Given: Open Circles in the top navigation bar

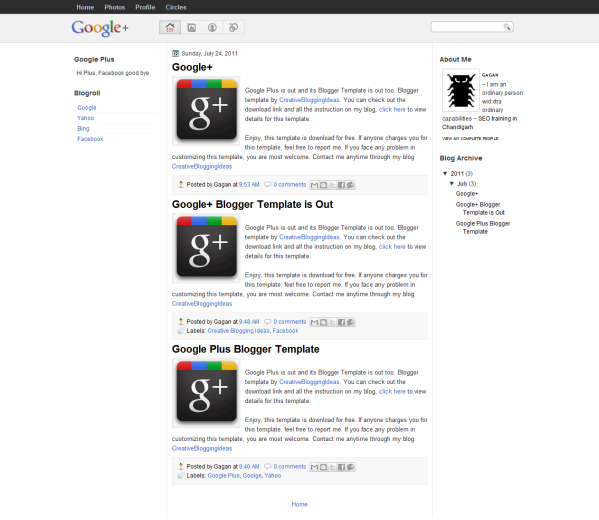Looking at the screenshot, I should (x=176, y=7).
